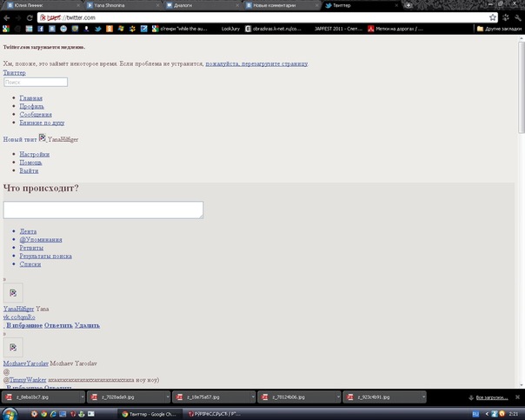Bookmark this page with the star icon
Image resolution: width=525 pixels, height=420 pixels.
[493, 17]
